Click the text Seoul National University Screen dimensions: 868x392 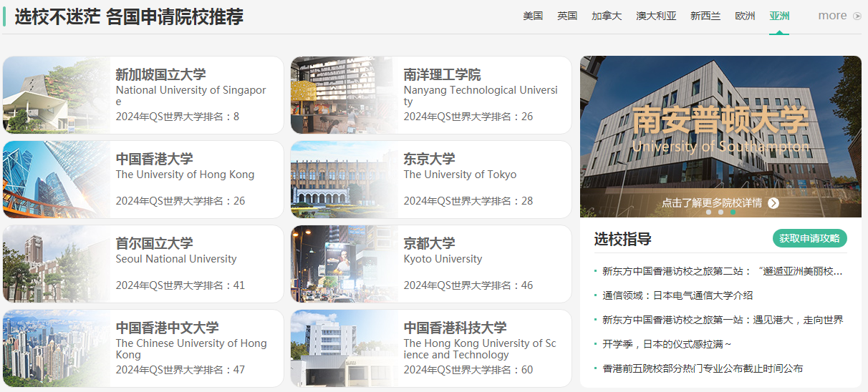pyautogui.click(x=176, y=259)
